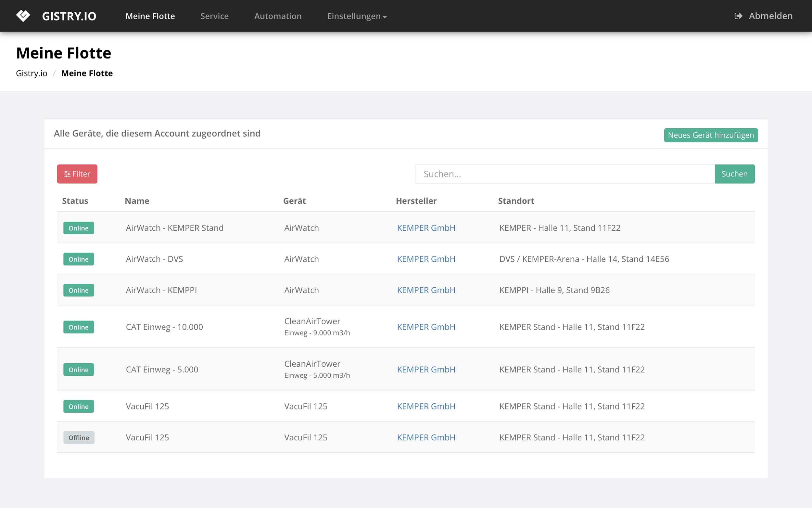812x508 pixels.
Task: Open KEMPER GmbH link in AirWatch - KEMPER Stand row
Action: pos(426,228)
